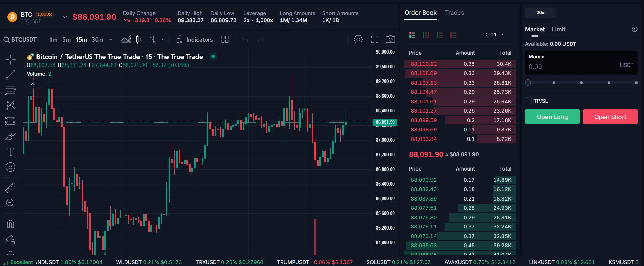The width and height of the screenshot is (644, 266).
Task: Click the info icon beside Limit
Action: (x=634, y=29)
